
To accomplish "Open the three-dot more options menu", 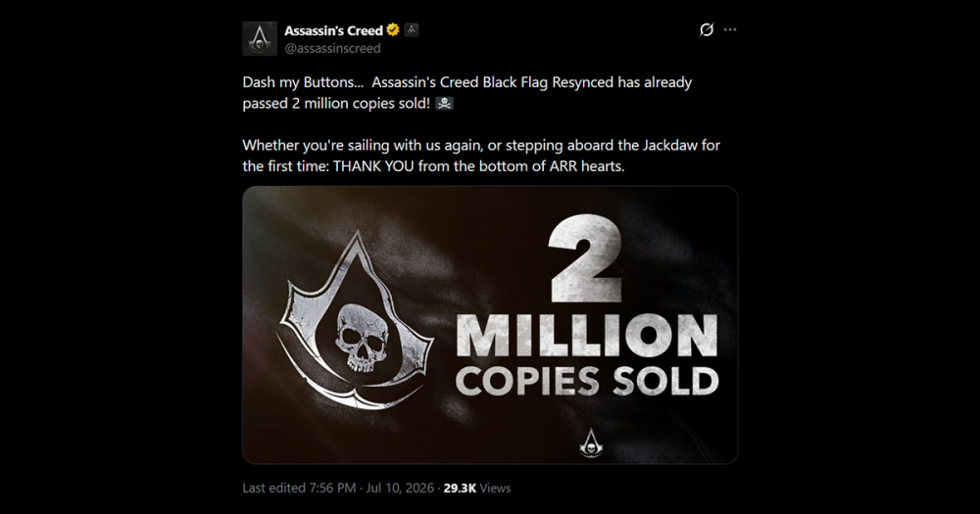I will (x=730, y=29).
